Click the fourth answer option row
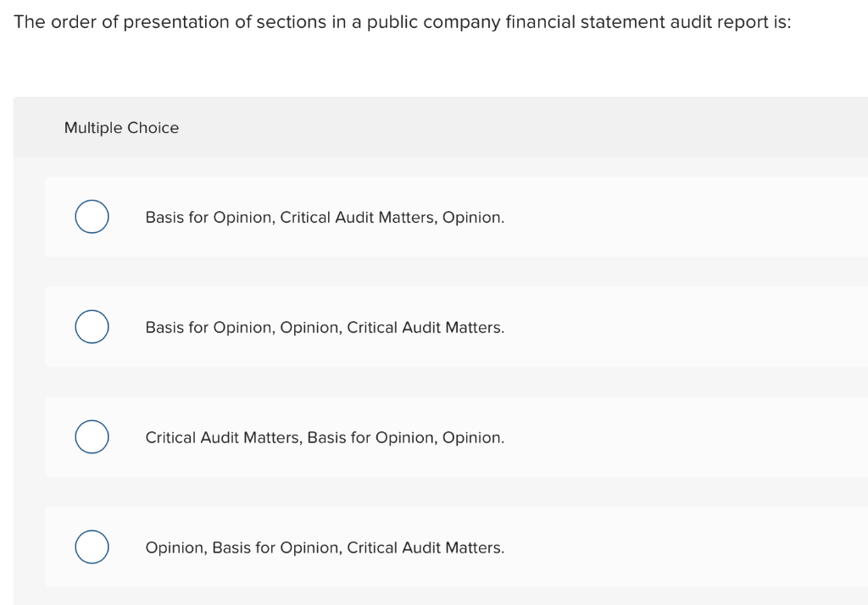Image resolution: width=868 pixels, height=605 pixels. (424, 547)
